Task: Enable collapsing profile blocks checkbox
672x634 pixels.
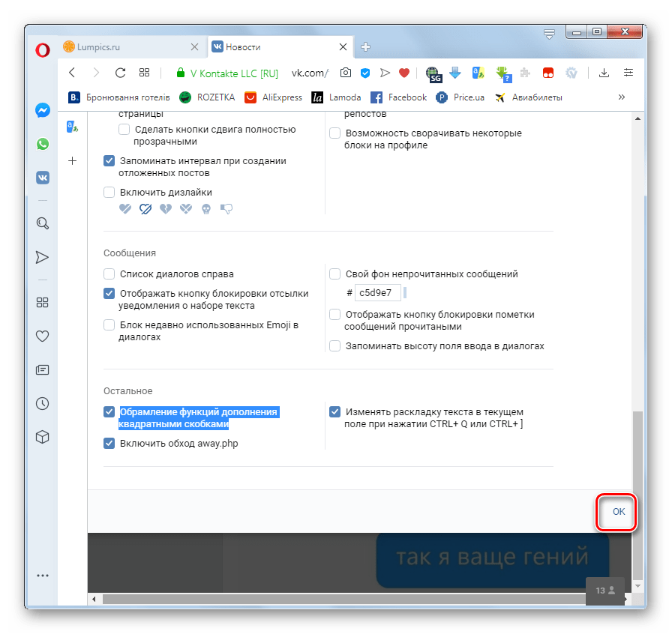Action: click(334, 133)
